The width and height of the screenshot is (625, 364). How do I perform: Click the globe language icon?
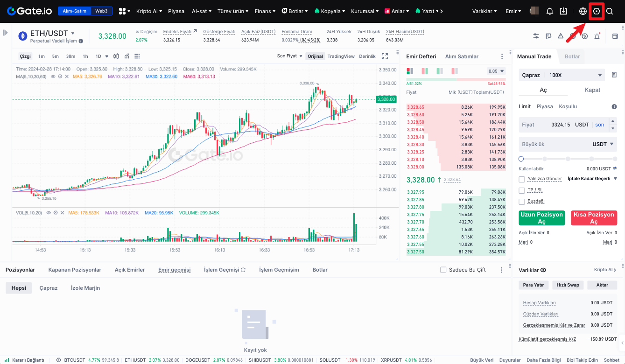pyautogui.click(x=583, y=11)
